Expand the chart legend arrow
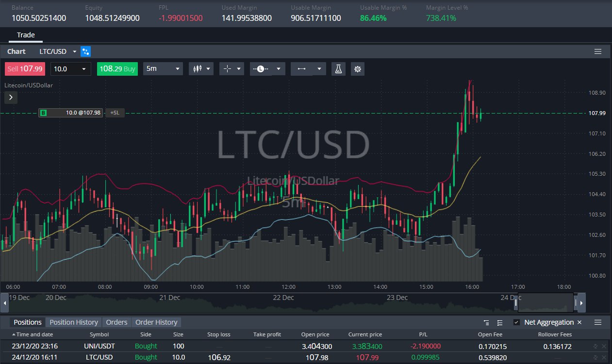 click(11, 97)
